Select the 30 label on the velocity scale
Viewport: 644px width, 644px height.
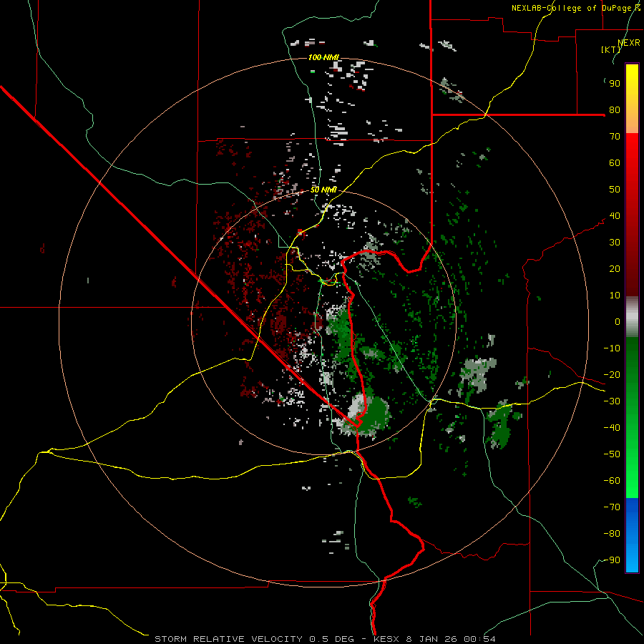(615, 243)
